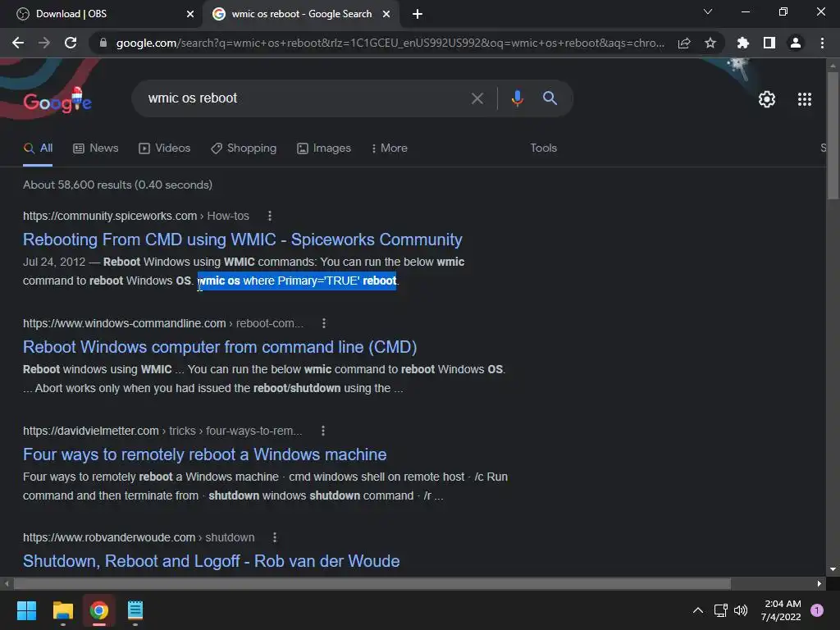Show hidden system tray icons
This screenshot has height=630, width=840.
click(697, 610)
